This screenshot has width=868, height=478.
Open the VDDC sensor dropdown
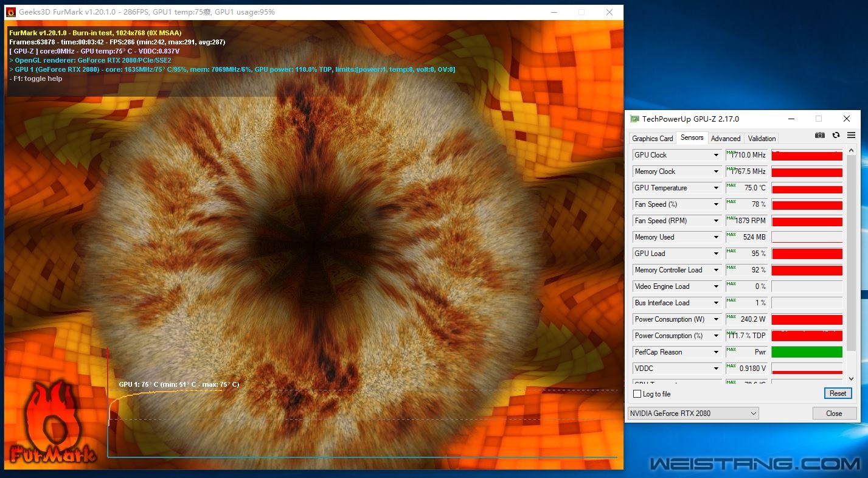[x=716, y=369]
